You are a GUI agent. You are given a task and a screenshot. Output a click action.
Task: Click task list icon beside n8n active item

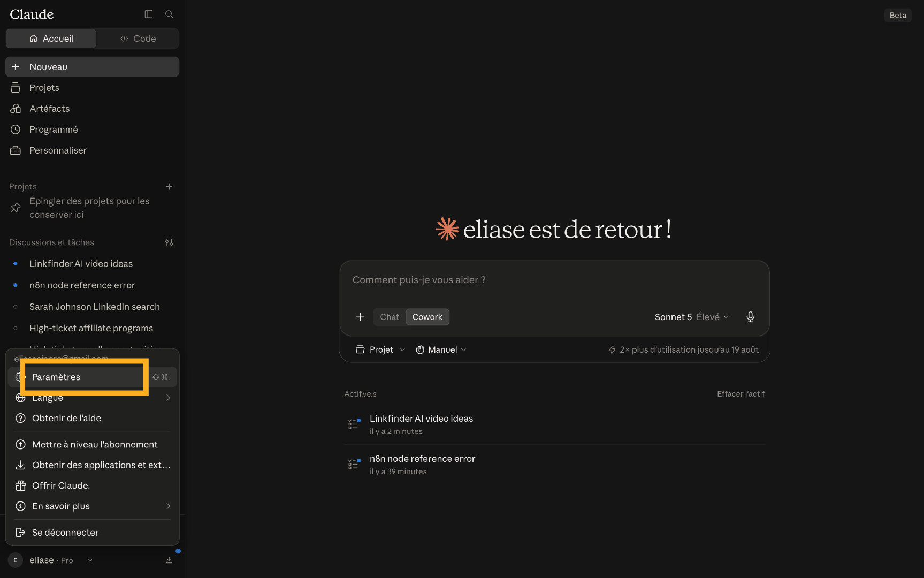tap(354, 464)
